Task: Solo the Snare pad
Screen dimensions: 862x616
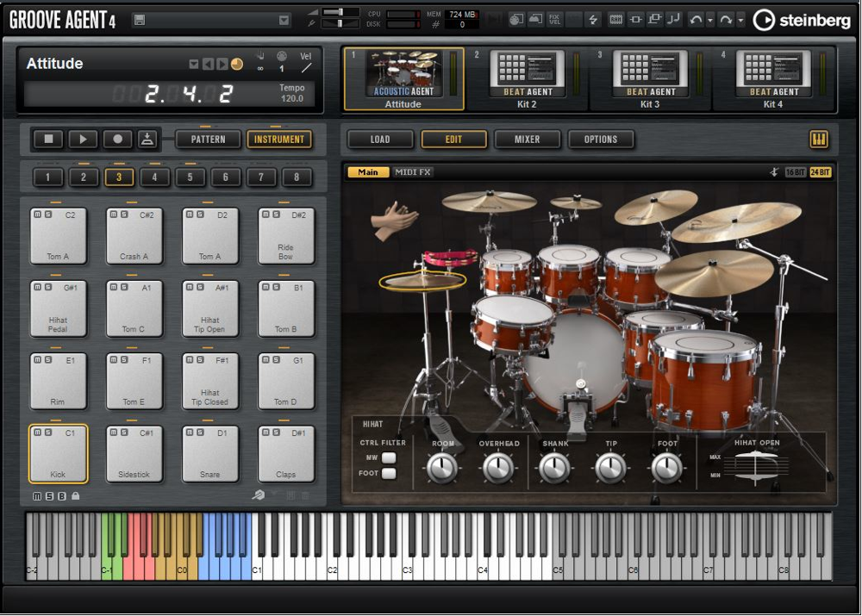Action: point(199,432)
